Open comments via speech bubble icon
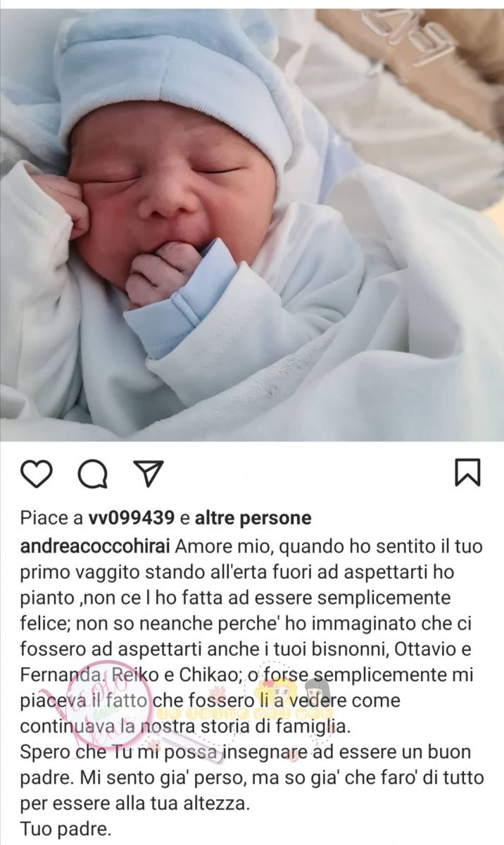The image size is (504, 845). tap(92, 474)
